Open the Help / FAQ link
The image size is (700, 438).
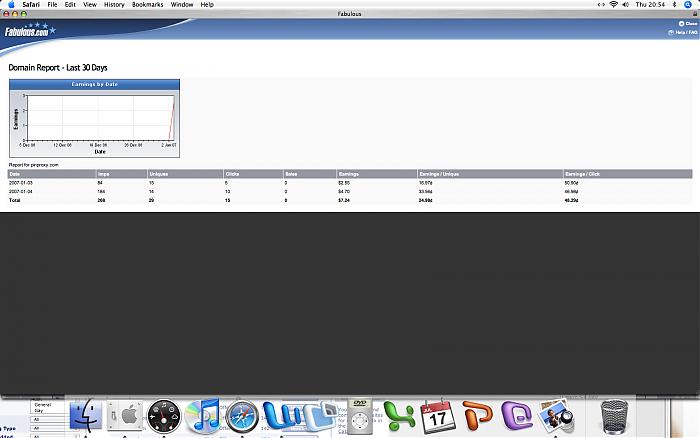683,33
